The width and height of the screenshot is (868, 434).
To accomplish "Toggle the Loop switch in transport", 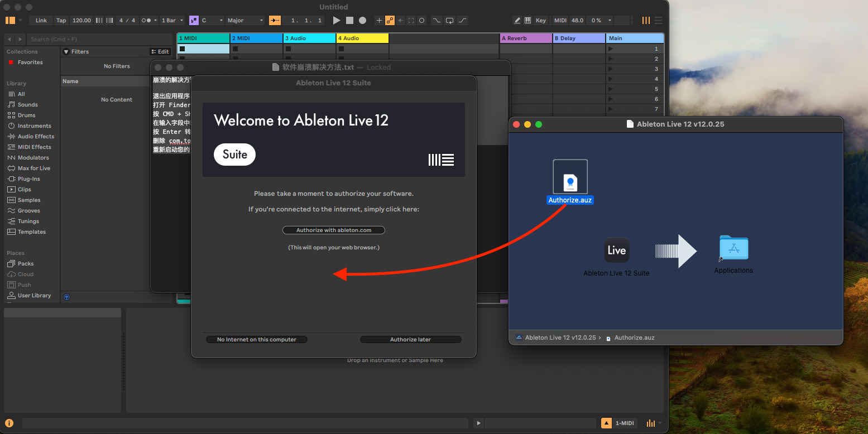I will point(449,20).
